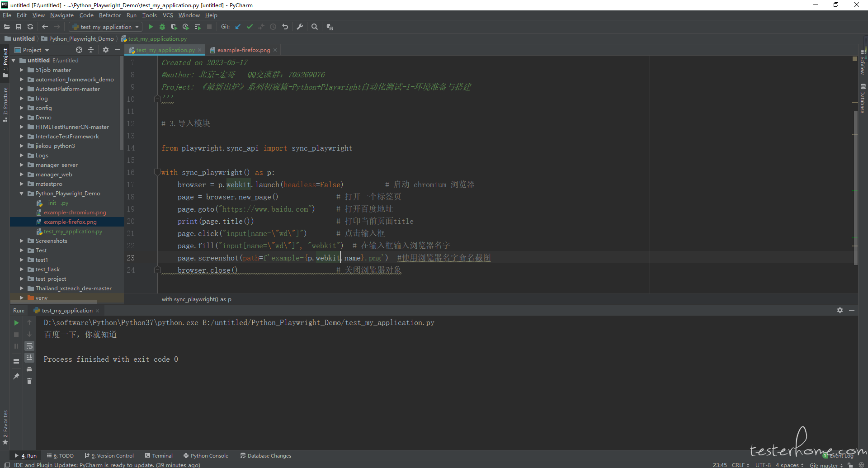Click the Save All icon in the toolbar

coord(19,27)
